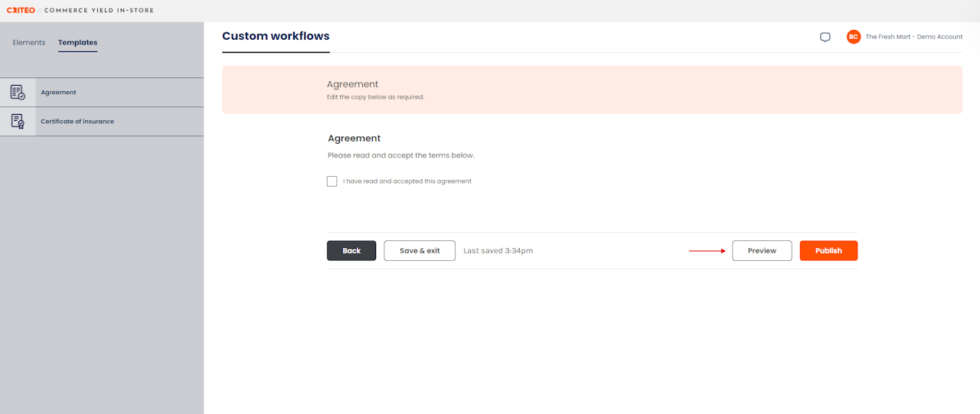980x414 pixels.
Task: Click the Custom workflows page title
Action: tap(276, 36)
